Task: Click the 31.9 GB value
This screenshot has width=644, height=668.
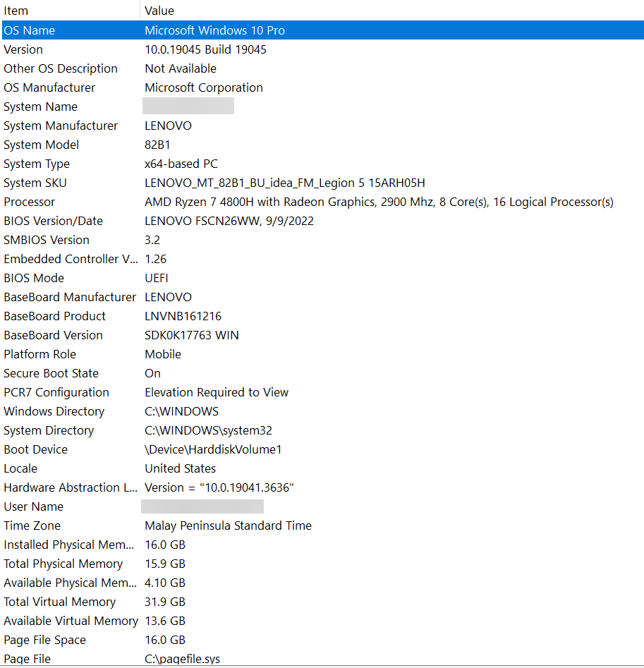Action: click(165, 602)
